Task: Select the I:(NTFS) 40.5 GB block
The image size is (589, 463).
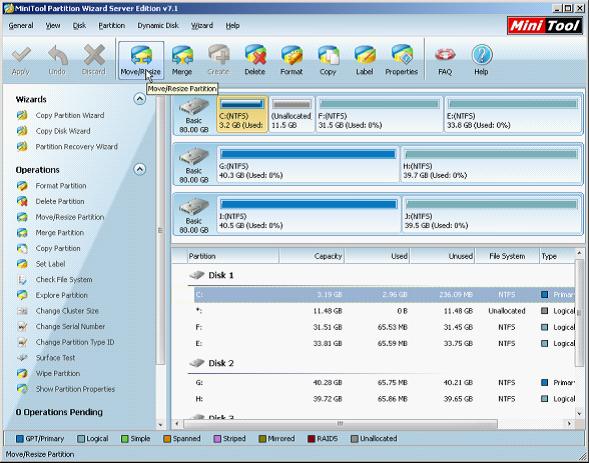Action: click(x=308, y=215)
